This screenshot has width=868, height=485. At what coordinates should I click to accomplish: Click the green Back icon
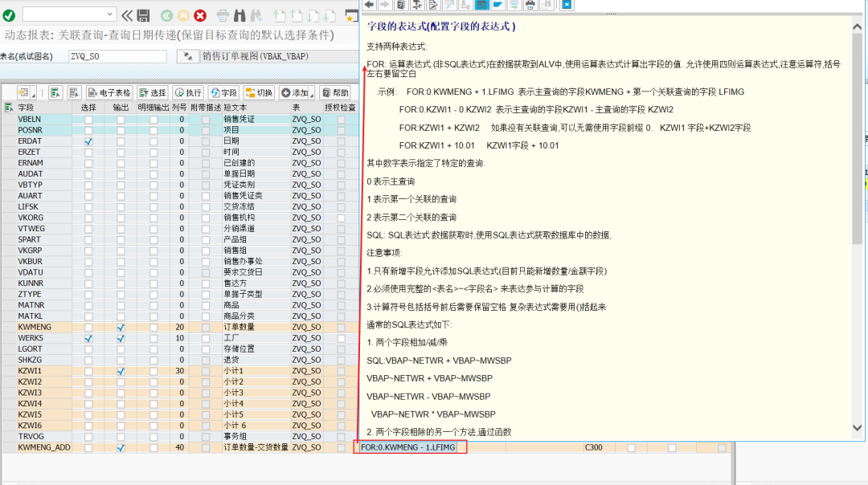166,16
